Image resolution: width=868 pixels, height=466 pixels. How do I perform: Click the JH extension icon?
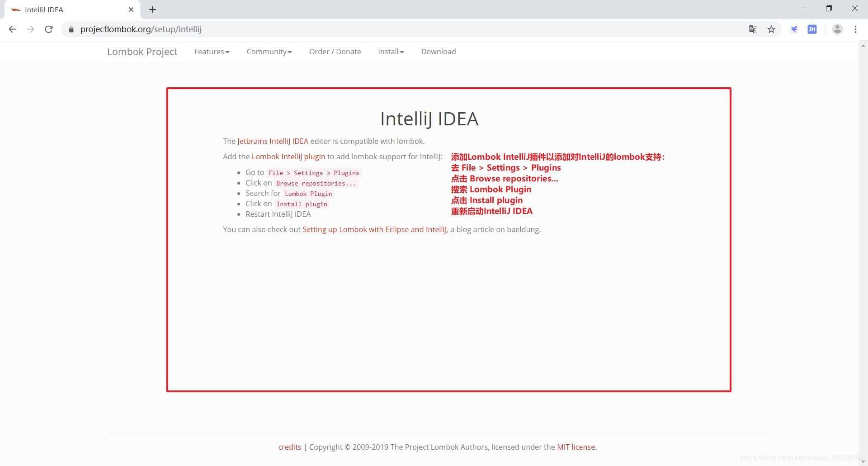(812, 29)
